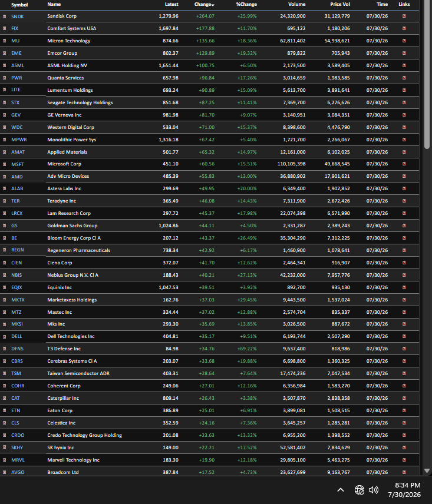The width and height of the screenshot is (432, 504).
Task: Click the expand icon beside AVGO symbol
Action: pyautogui.click(x=5, y=472)
